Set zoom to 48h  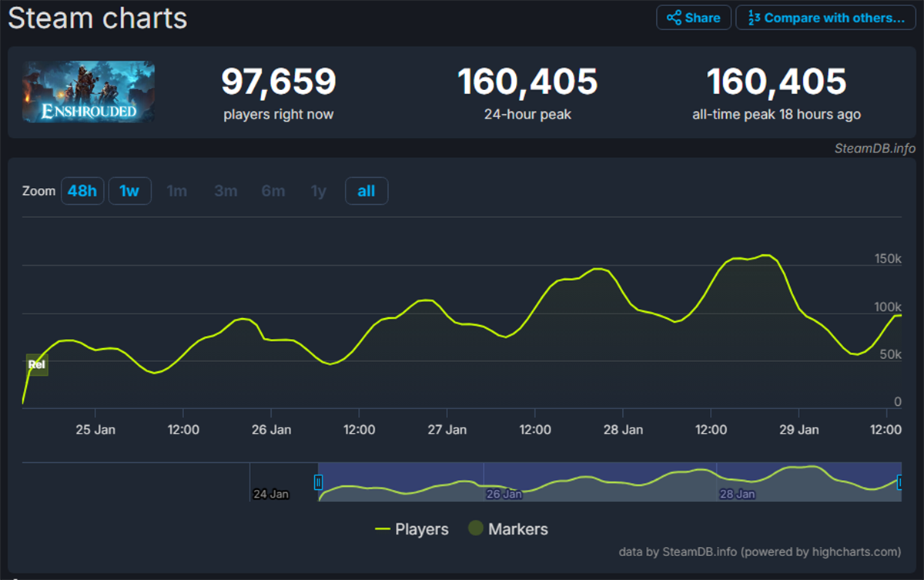(82, 191)
